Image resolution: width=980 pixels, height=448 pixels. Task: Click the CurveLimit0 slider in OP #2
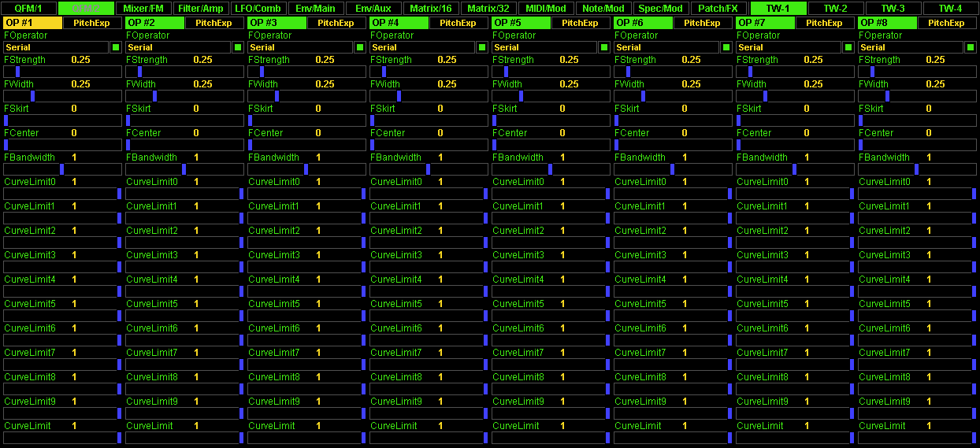pos(184,194)
